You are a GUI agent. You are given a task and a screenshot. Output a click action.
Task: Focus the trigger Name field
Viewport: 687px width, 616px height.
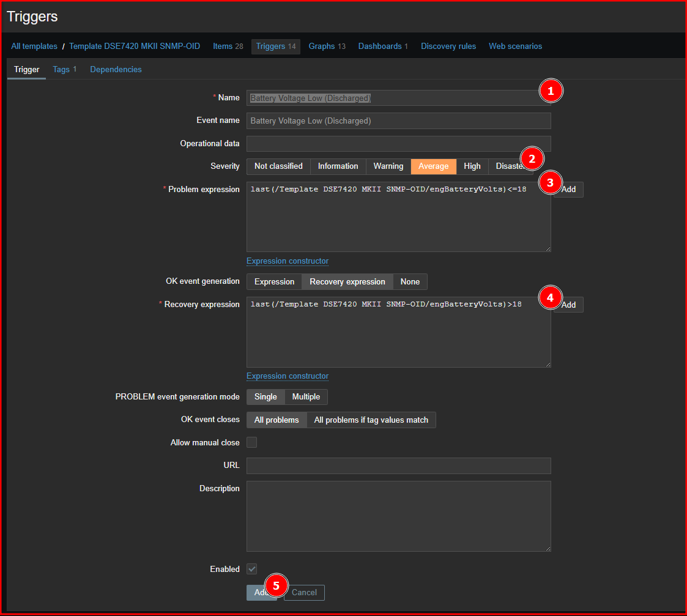pyautogui.click(x=398, y=98)
